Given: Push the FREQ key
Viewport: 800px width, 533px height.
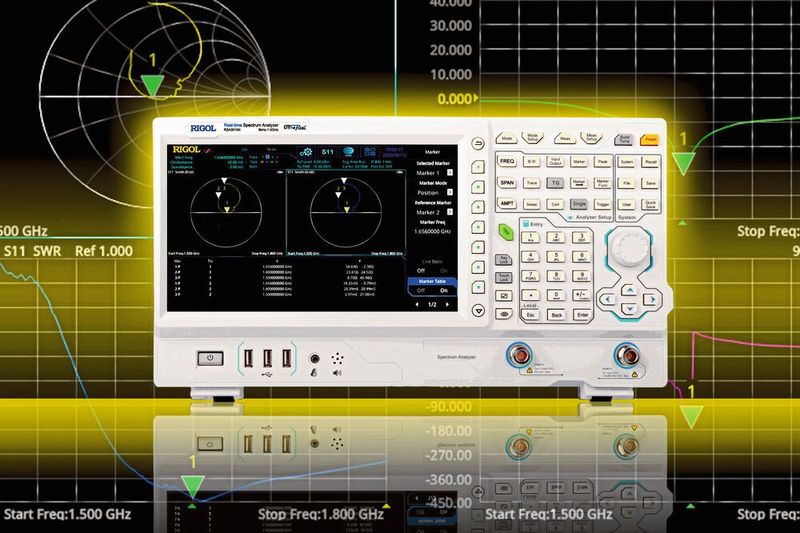Looking at the screenshot, I should (x=507, y=161).
